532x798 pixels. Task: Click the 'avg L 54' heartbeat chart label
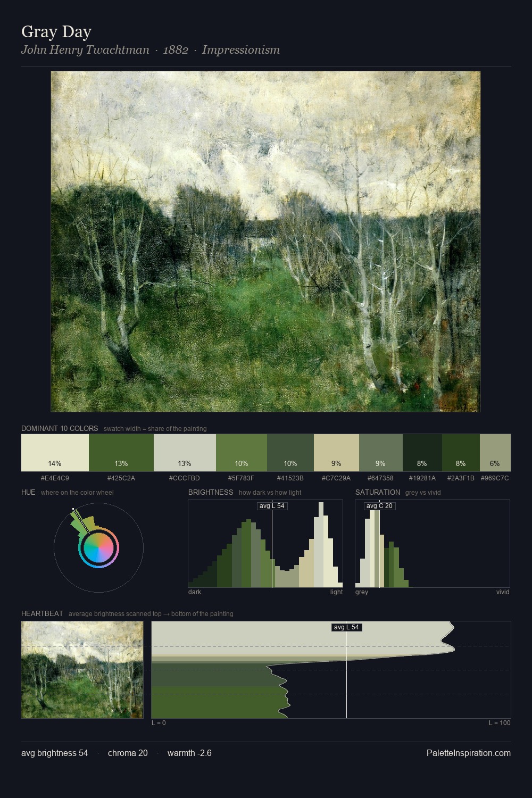[x=346, y=627]
